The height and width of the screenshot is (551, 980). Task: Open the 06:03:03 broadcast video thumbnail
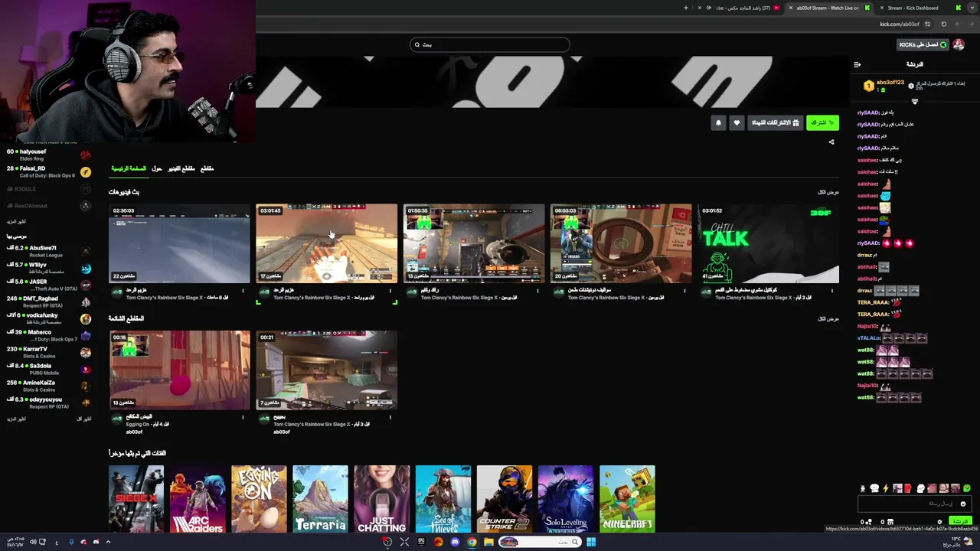point(621,243)
